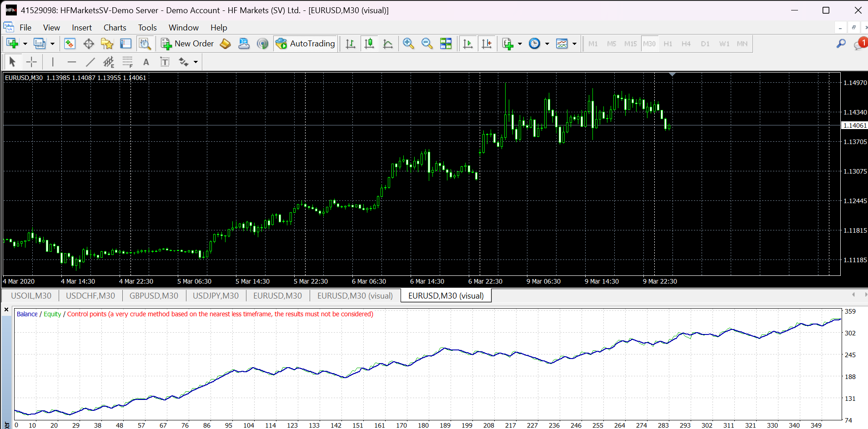Select the Crosshair tool
This screenshot has width=868, height=429.
[31, 62]
